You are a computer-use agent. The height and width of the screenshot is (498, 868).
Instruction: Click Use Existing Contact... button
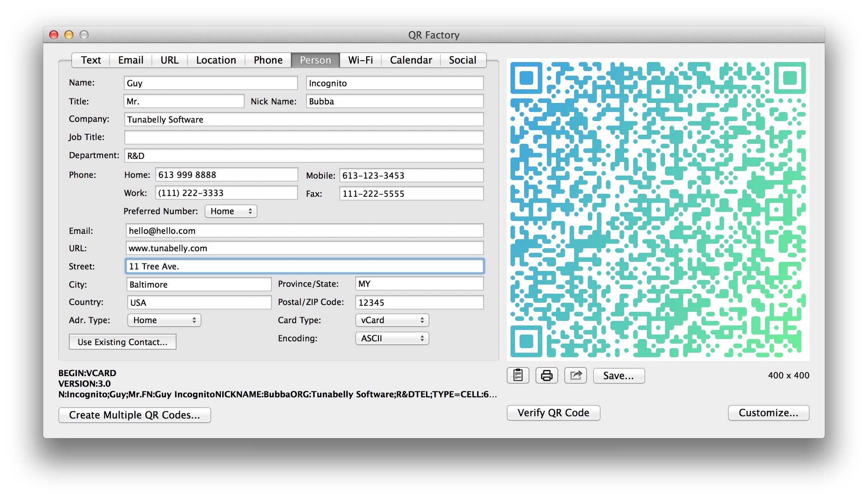[x=122, y=342]
